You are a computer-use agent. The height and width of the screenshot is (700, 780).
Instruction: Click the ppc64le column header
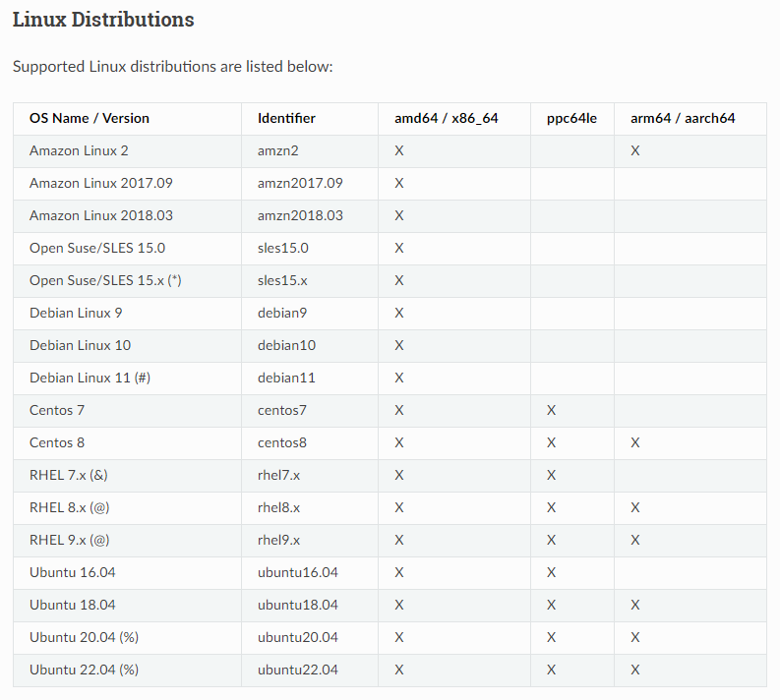tap(571, 118)
